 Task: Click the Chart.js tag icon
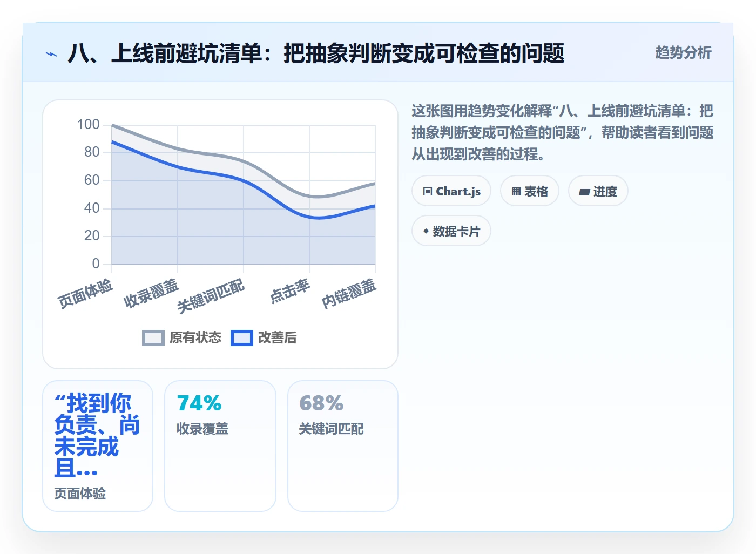(428, 192)
